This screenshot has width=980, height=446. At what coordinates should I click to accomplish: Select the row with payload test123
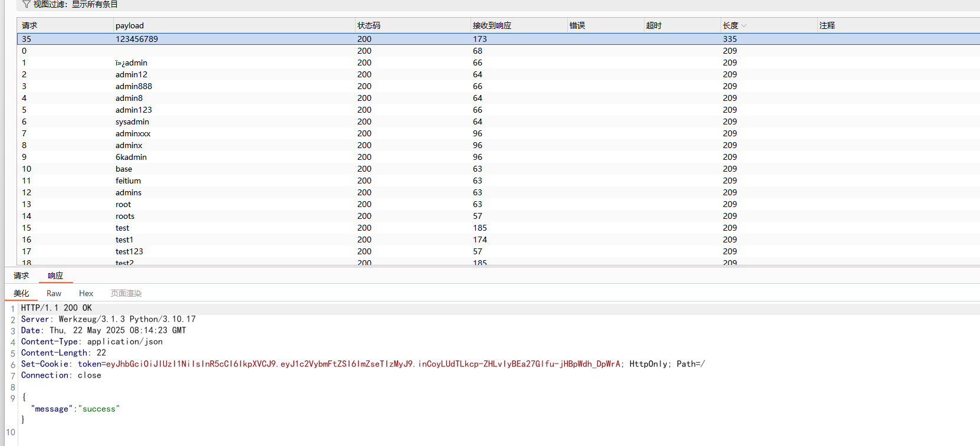[498, 251]
